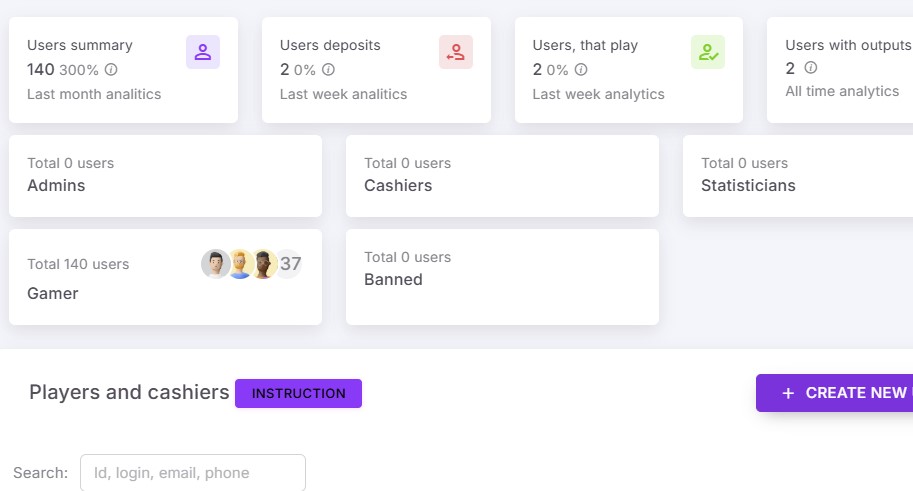Click the green user-check icon in Users, that play
The height and width of the screenshot is (491, 913).
(708, 52)
